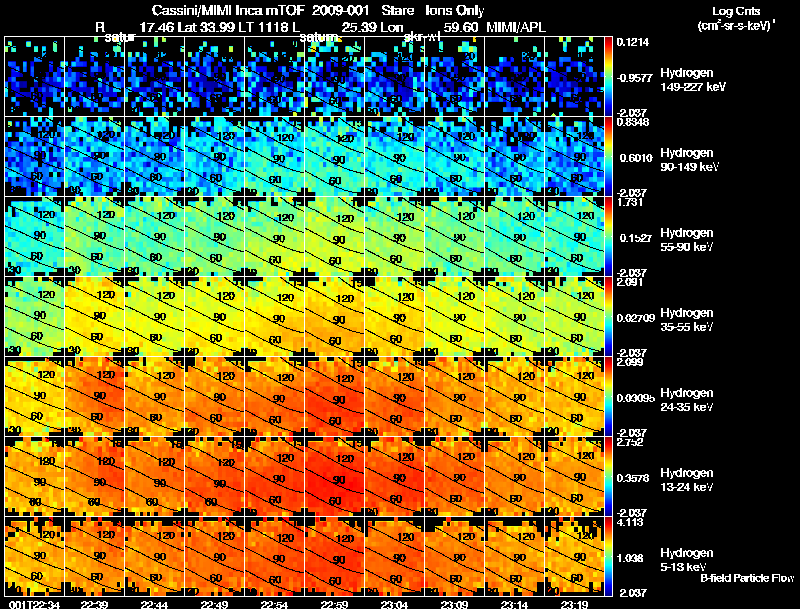Viewport: 800px width, 609px height.
Task: Select the Hydrogen 13-24 keV label
Action: (x=687, y=480)
